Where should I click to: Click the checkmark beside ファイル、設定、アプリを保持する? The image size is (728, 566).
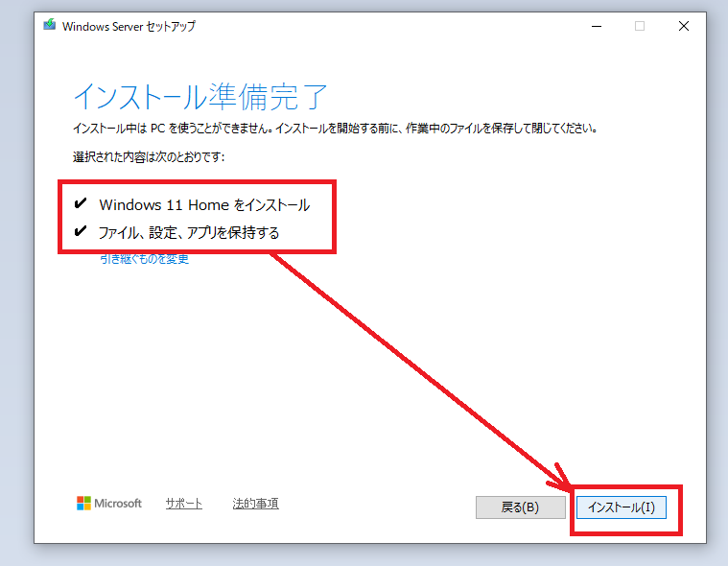(80, 232)
